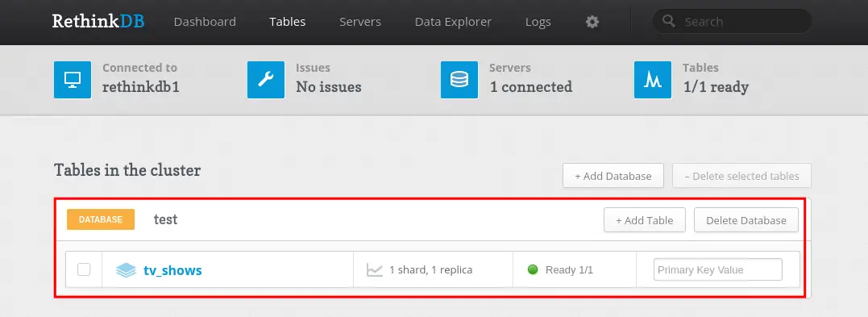The height and width of the screenshot is (317, 868).
Task: Click the monitor icon beside Connected to
Action: 73,80
